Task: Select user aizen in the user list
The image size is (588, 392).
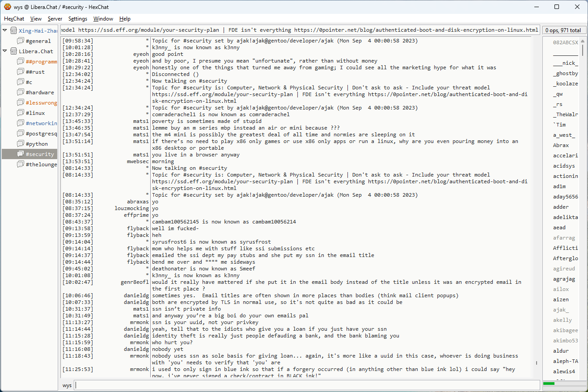Action: pyautogui.click(x=561, y=299)
